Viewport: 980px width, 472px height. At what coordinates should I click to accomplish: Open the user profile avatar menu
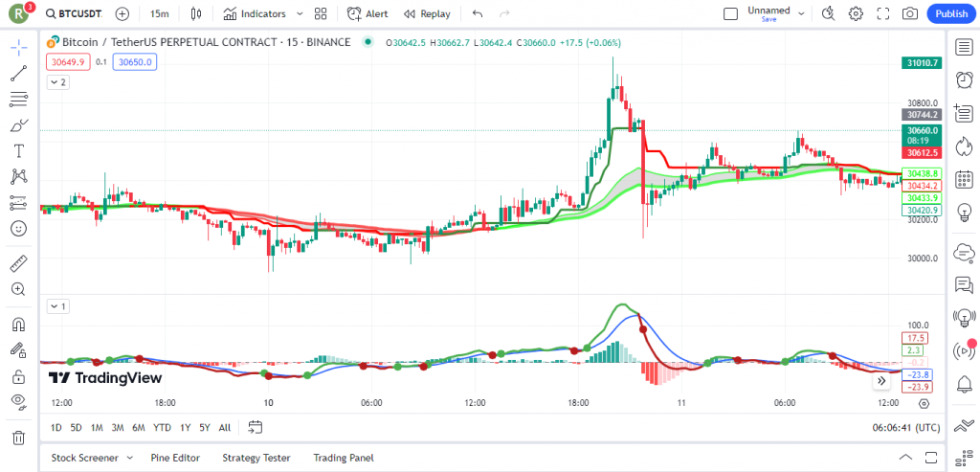click(x=21, y=13)
